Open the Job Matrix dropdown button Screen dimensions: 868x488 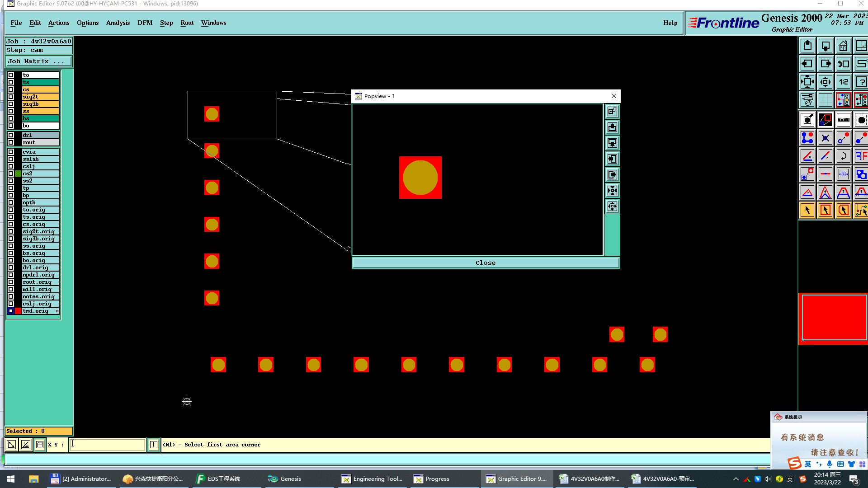(38, 61)
